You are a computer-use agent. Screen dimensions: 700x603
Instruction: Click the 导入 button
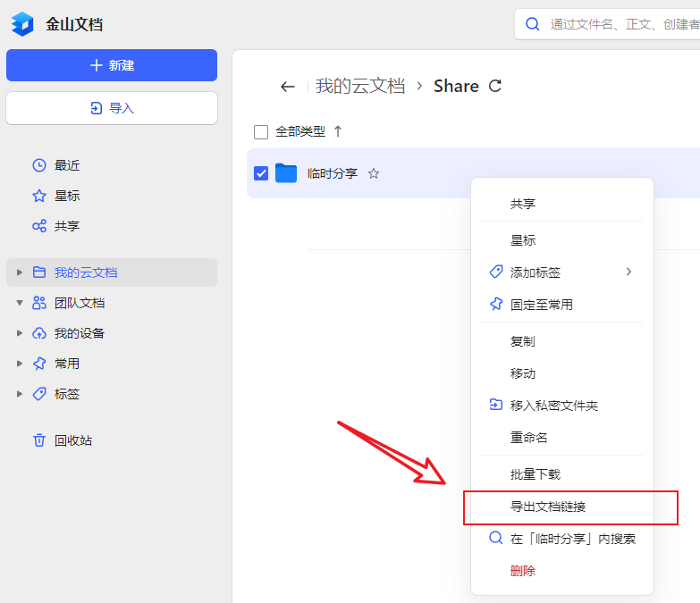tap(112, 108)
